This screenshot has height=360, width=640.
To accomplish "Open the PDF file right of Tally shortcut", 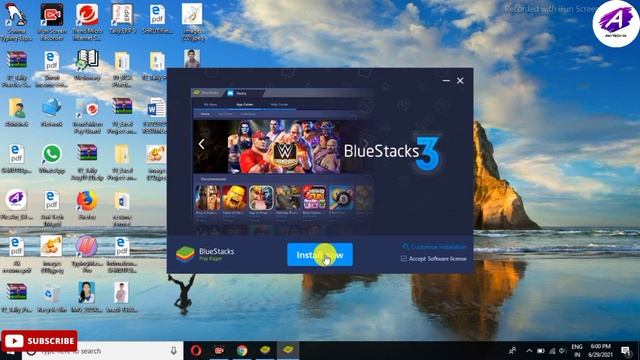I will point(157,19).
